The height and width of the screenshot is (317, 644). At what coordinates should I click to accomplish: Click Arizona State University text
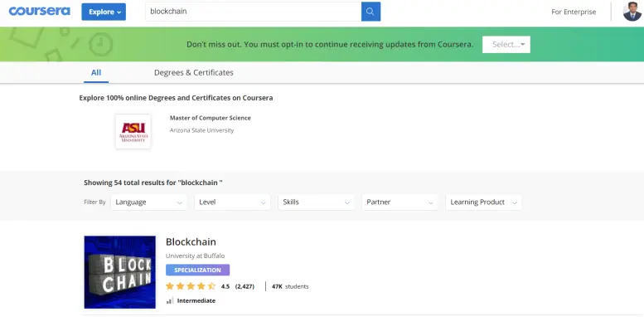[x=201, y=130]
